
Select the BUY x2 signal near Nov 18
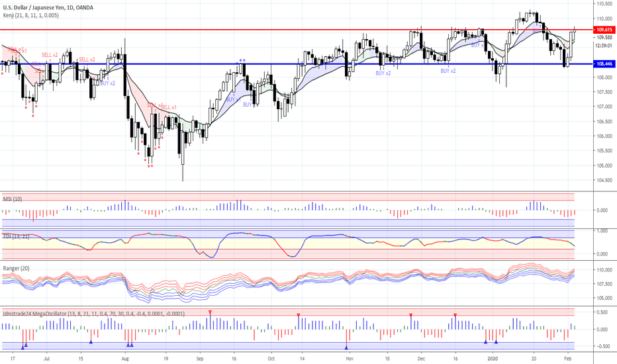(383, 73)
